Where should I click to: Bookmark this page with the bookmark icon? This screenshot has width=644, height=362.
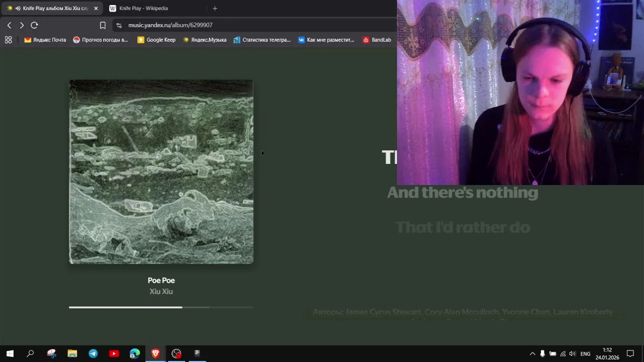click(103, 25)
